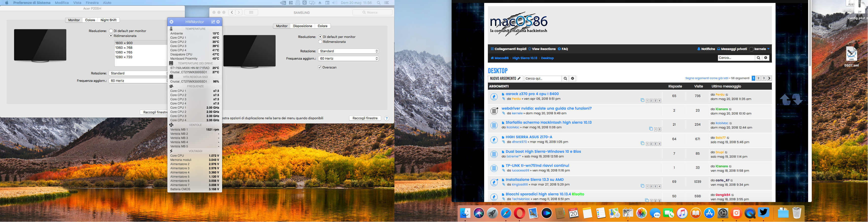Open Vista menu in menu bar
Screen dimensions: 868x222
(x=77, y=3)
